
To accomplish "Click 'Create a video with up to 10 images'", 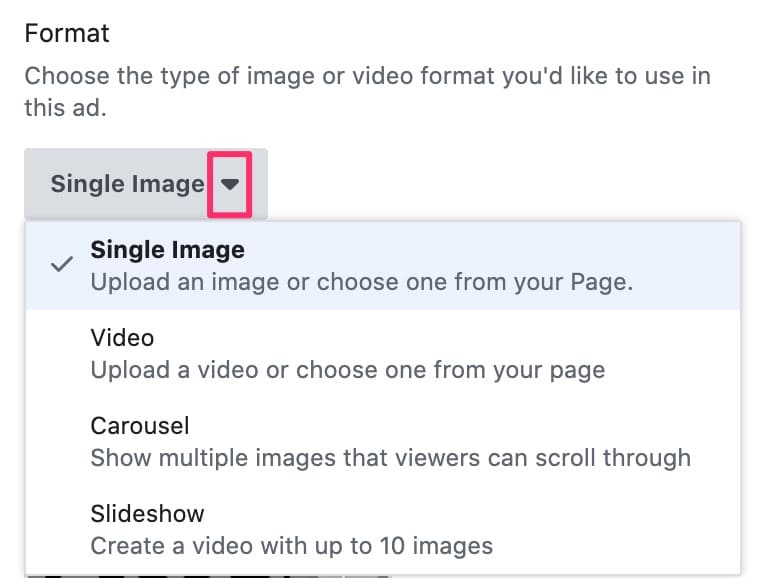I will 292,546.
